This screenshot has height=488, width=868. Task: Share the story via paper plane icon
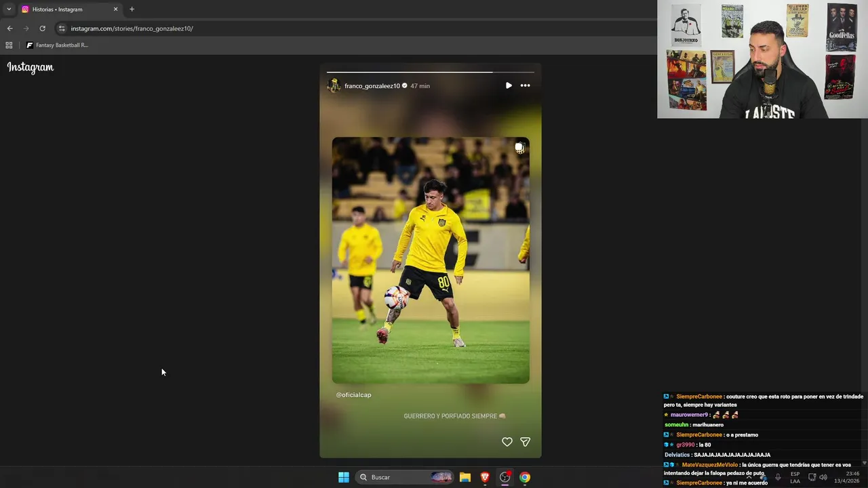tap(525, 442)
